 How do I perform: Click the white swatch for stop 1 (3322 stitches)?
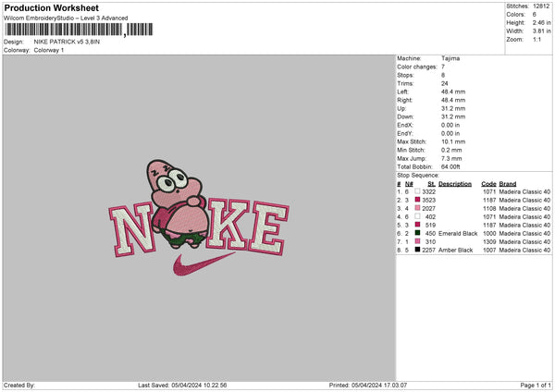(x=418, y=191)
